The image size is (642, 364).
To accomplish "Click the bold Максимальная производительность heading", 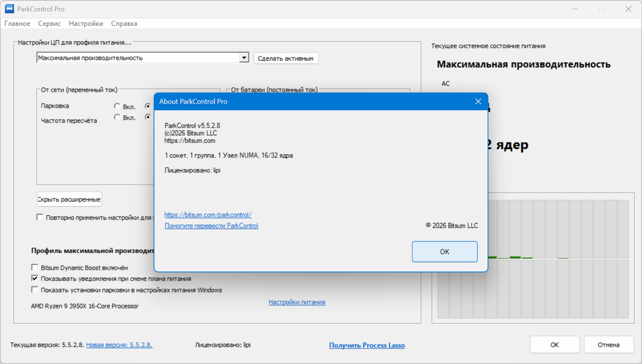I will (x=524, y=64).
